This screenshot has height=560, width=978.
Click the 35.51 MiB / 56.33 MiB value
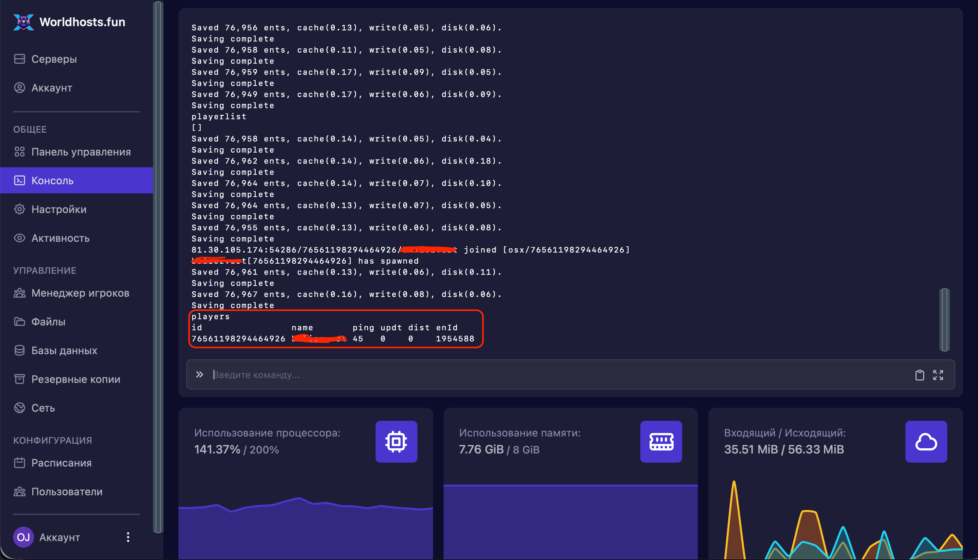pos(784,449)
